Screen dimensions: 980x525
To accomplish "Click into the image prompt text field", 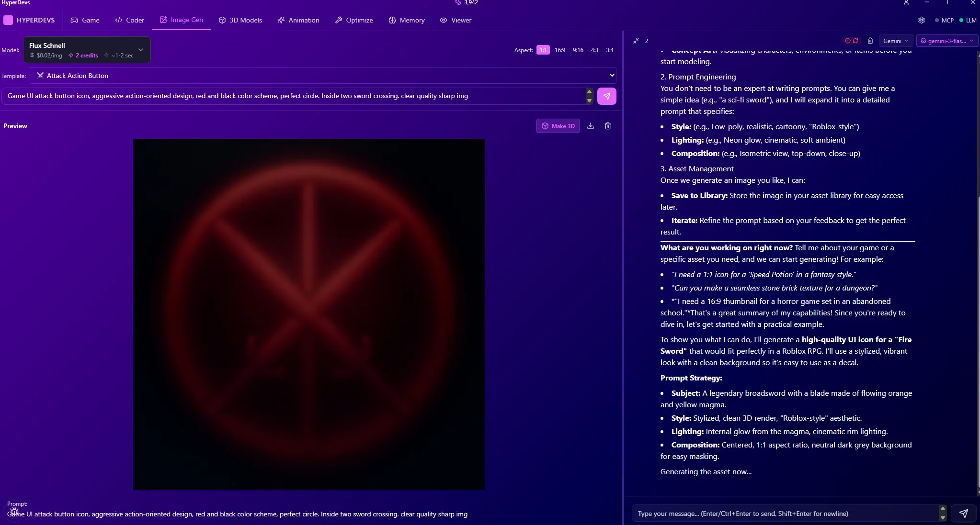I will tap(293, 96).
